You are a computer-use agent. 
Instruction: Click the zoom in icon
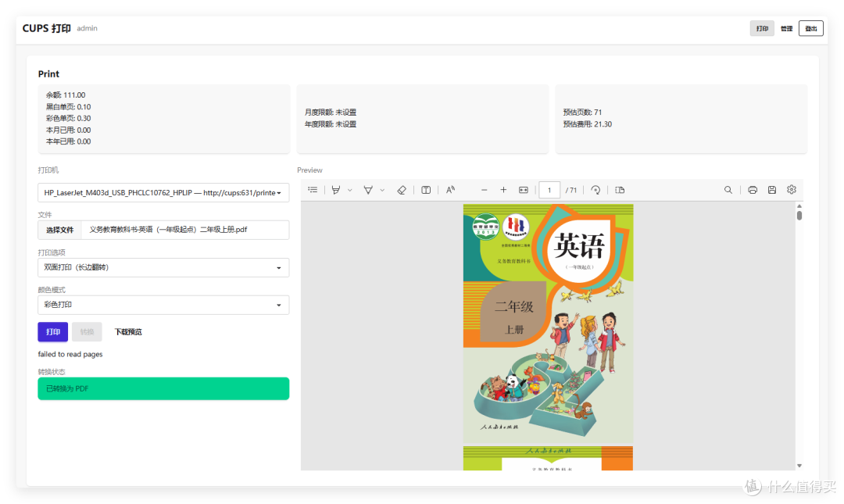[504, 189]
